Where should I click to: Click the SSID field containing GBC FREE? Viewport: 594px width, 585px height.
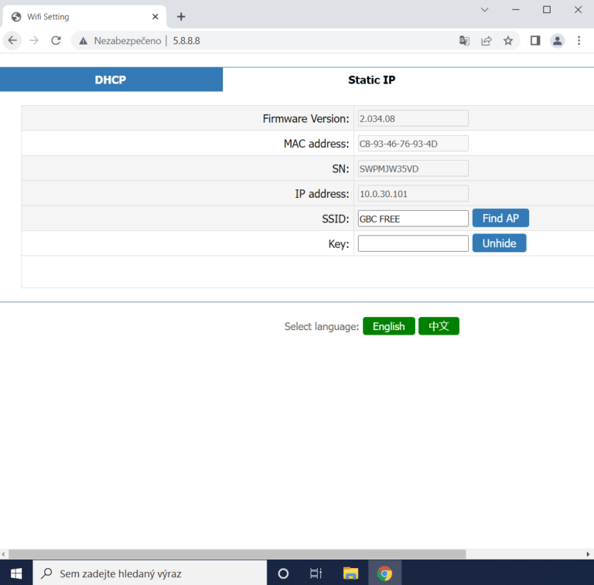coord(413,219)
